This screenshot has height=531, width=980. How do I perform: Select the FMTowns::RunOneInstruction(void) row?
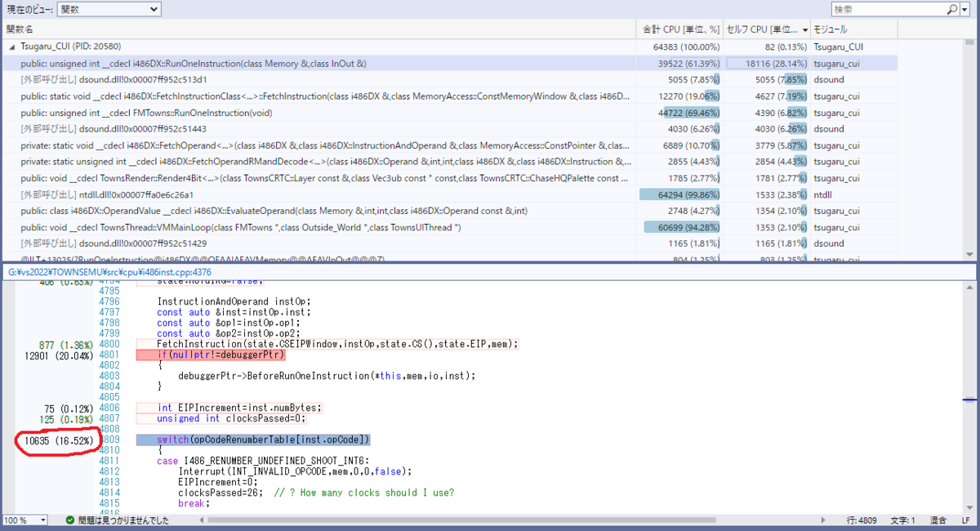click(x=450, y=113)
